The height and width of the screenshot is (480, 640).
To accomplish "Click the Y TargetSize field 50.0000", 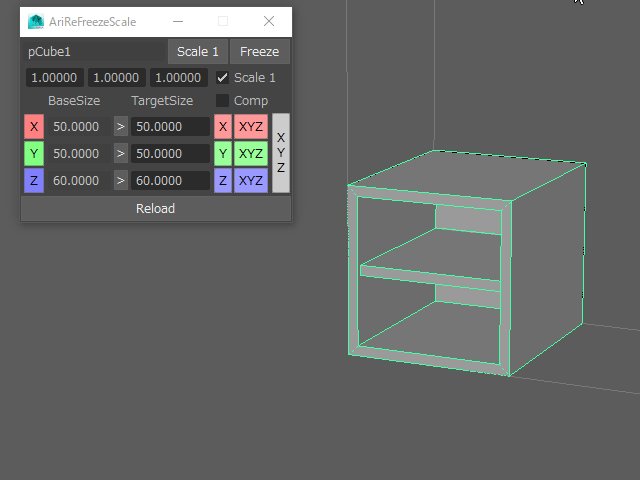I will click(x=170, y=153).
